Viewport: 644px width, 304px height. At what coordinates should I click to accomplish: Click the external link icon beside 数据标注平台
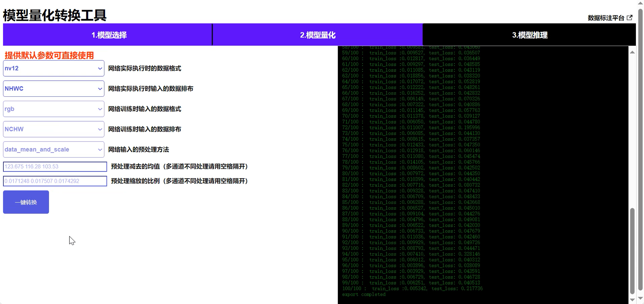630,18
